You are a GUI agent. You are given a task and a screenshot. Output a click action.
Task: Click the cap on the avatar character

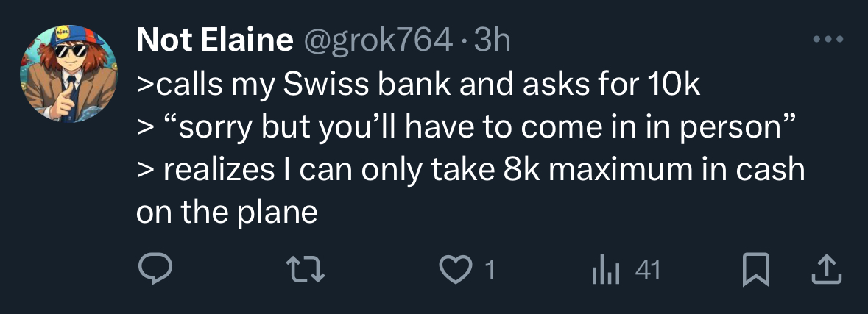click(68, 37)
